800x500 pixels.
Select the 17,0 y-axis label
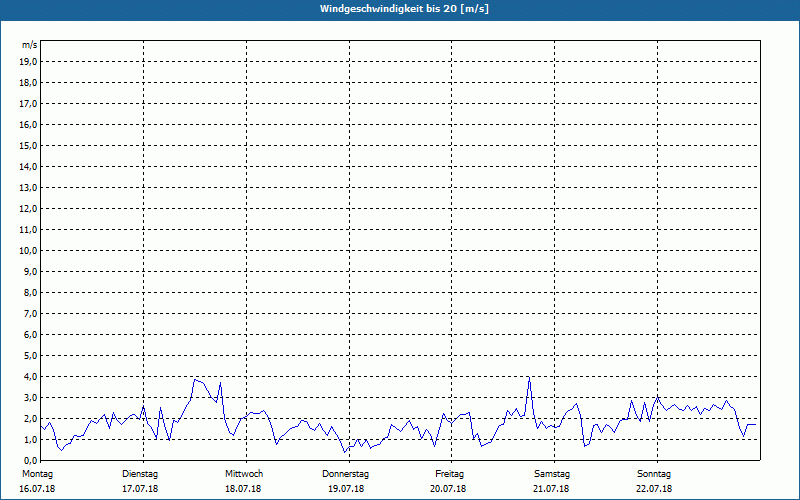[28, 104]
